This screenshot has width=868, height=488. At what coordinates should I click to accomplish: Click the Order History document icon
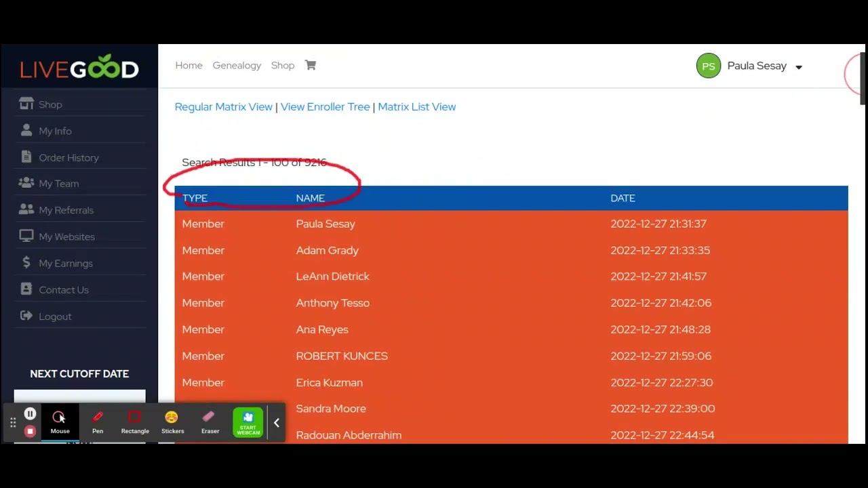pyautogui.click(x=26, y=157)
